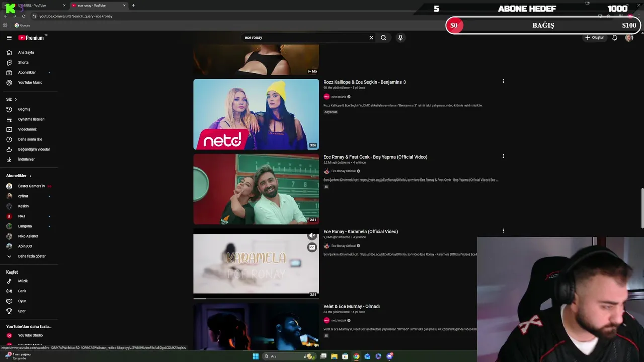Open Ece Ronay Official channel under Boş Yapma
Screen dimensions: 644x362
343,171
